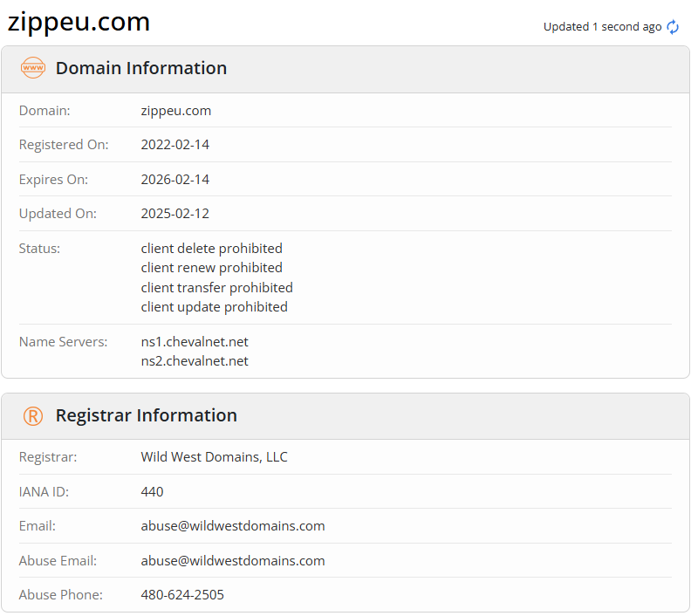Click the orange registrar R icon
The image size is (698, 616).
pos(32,416)
